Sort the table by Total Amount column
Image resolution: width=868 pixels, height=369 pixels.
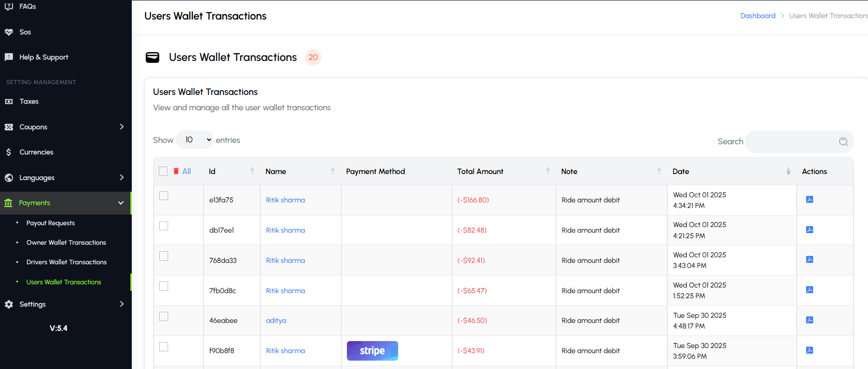point(480,172)
